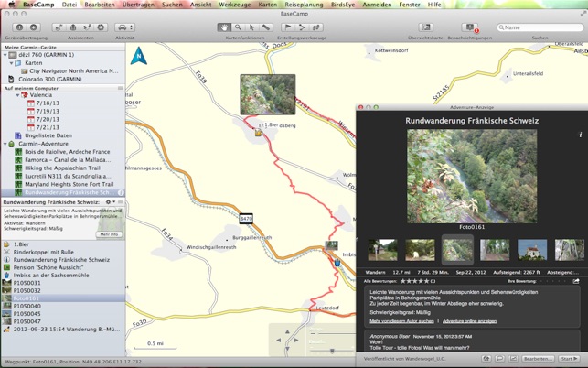Image resolution: width=588 pixels, height=368 pixels.
Task: Select the hand pan tool in toolbar
Action: 224,27
